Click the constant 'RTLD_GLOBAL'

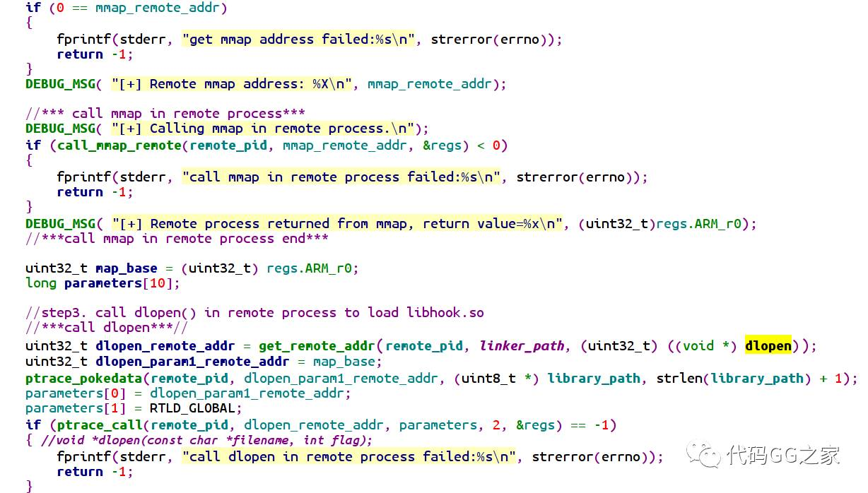click(192, 408)
